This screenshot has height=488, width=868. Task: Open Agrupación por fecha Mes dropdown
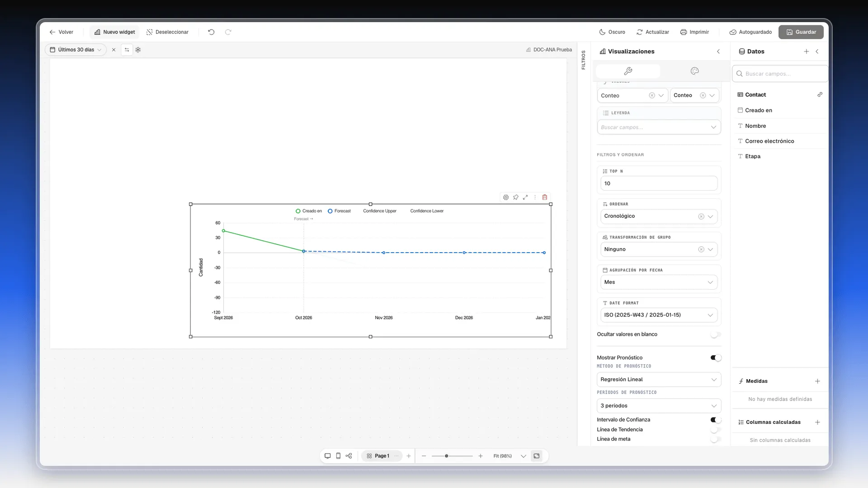pyautogui.click(x=659, y=282)
